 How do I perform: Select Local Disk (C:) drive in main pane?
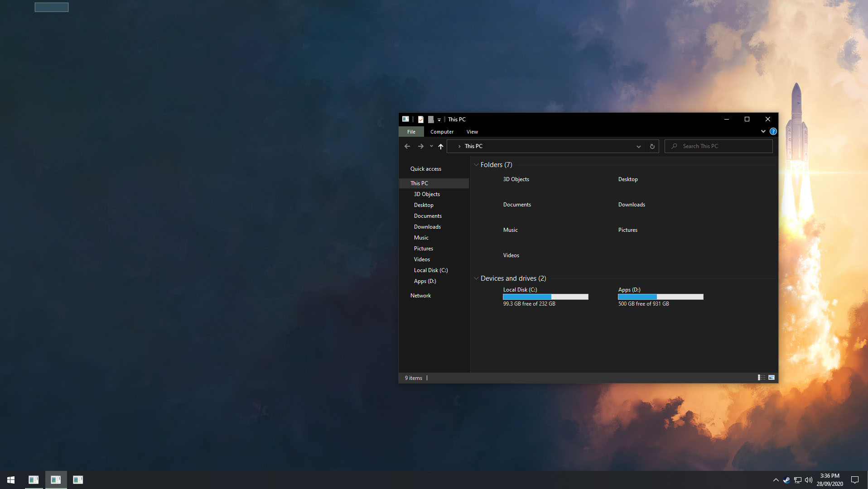520,290
